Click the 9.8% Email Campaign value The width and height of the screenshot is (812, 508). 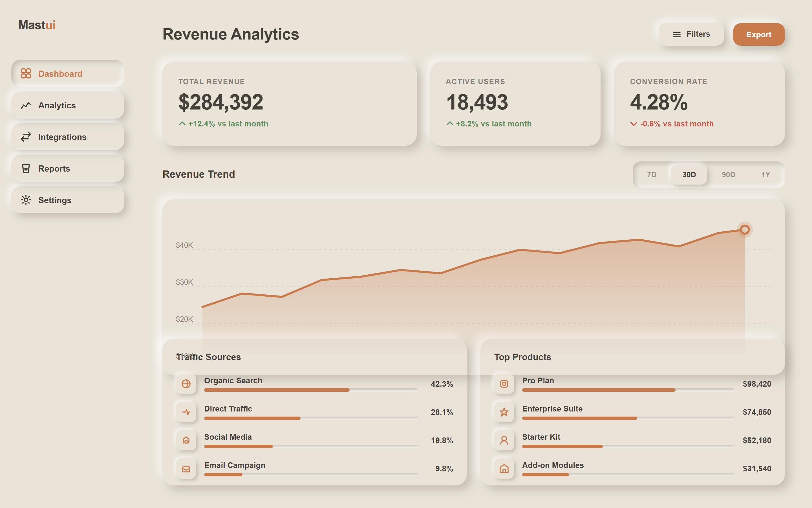coord(444,469)
